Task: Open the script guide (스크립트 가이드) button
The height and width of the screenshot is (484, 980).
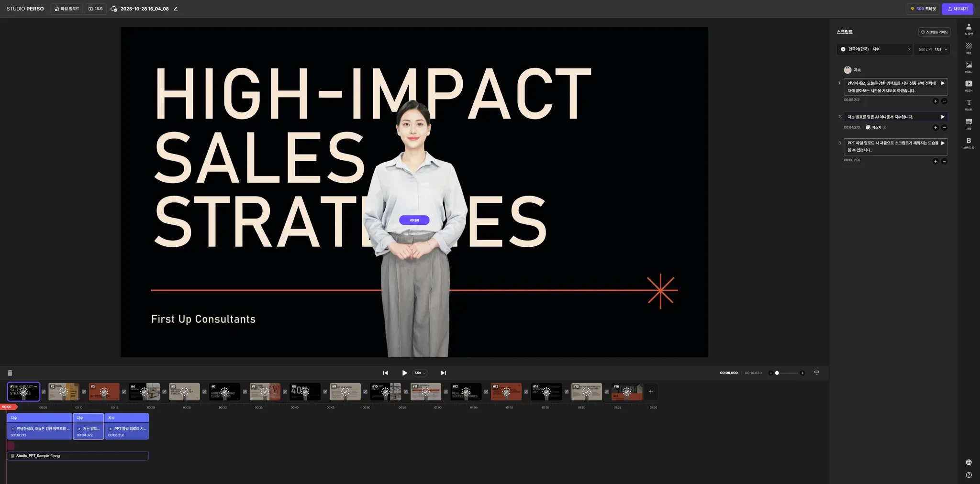Action: (934, 32)
